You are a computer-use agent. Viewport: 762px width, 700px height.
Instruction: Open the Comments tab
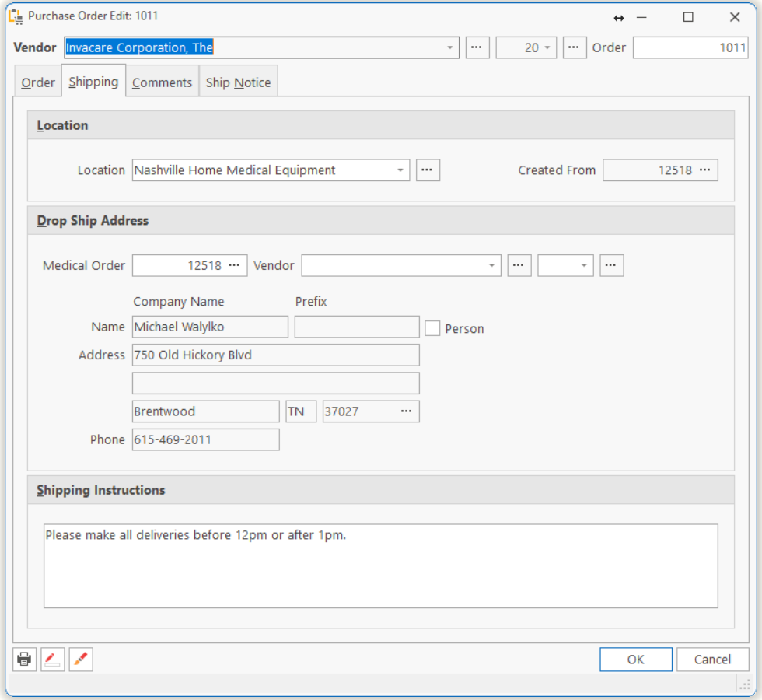[162, 82]
